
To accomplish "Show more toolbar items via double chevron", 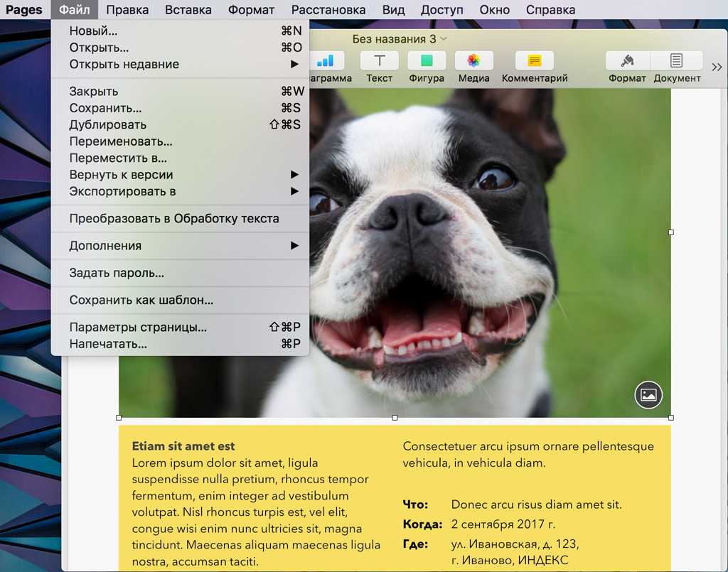I will (x=716, y=66).
